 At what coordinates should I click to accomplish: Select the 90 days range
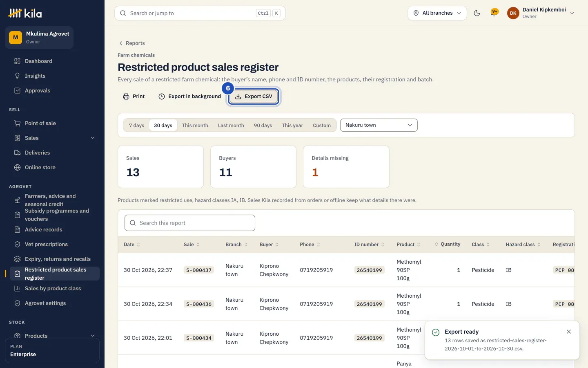click(x=263, y=126)
